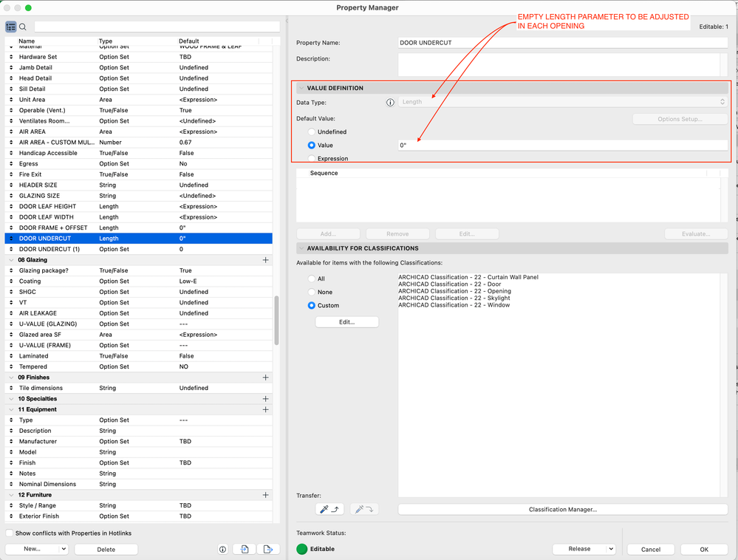Screen dimensions: 738x560
Task: Select Handicap Accessible property row
Action: click(x=138, y=153)
